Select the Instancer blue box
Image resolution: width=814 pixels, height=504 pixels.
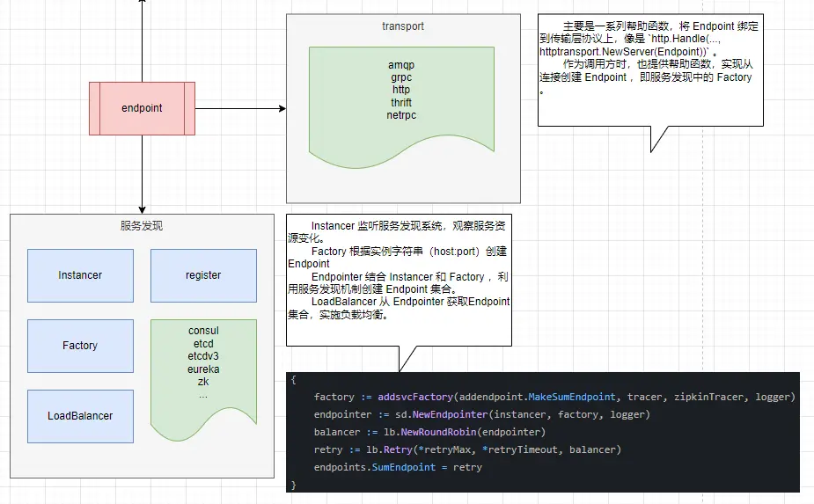click(x=80, y=275)
